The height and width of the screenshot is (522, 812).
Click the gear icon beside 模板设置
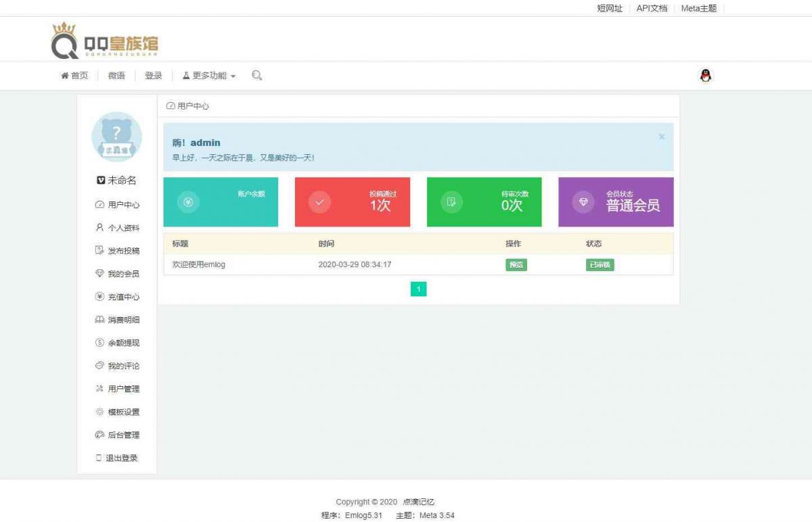[101, 412]
